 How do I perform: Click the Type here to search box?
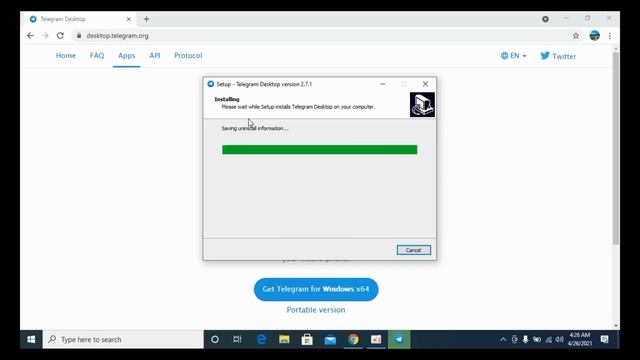pyautogui.click(x=123, y=339)
